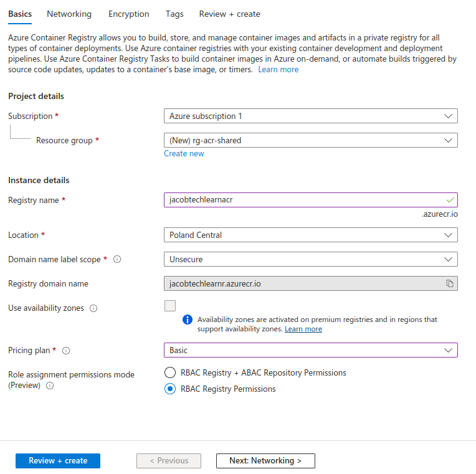The image size is (476, 474).
Task: Open the Pricing plan dropdown
Action: (x=310, y=350)
